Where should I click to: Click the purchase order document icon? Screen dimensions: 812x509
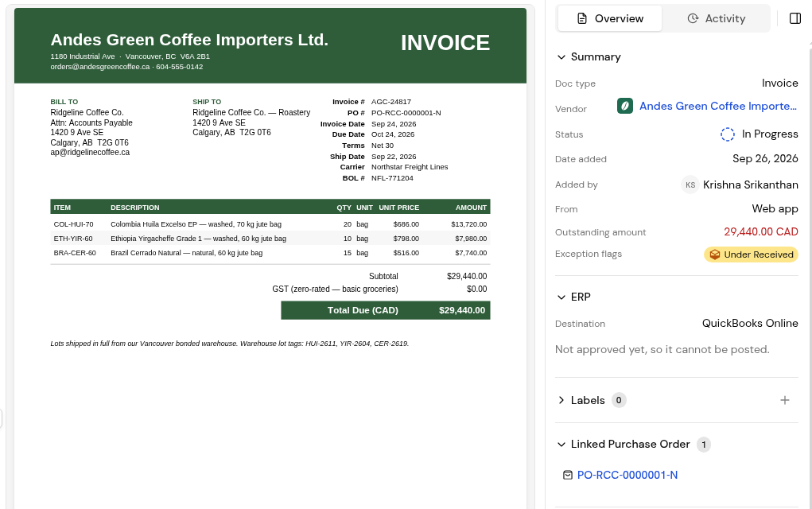568,476
